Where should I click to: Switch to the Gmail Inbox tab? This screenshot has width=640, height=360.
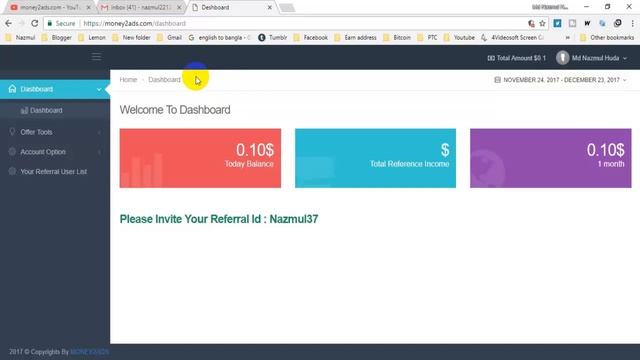point(141,7)
